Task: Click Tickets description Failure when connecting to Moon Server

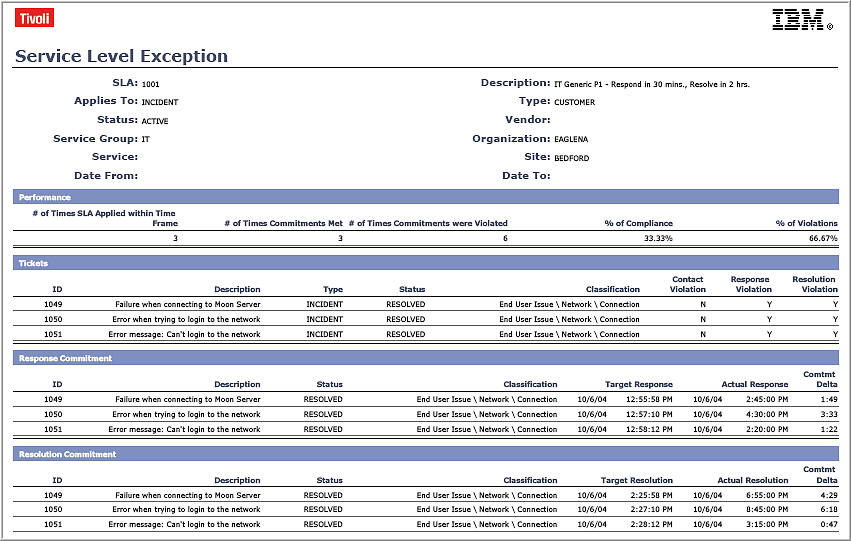Action: coord(188,304)
